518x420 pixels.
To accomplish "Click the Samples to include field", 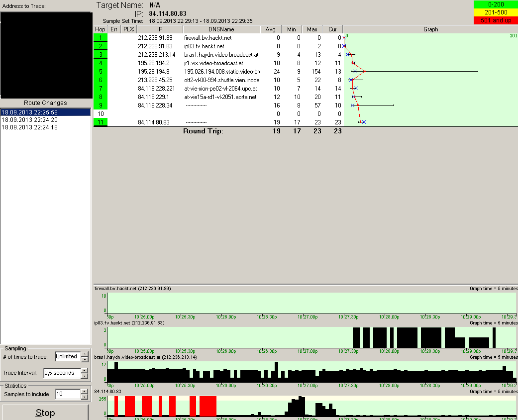I will pyautogui.click(x=67, y=394).
